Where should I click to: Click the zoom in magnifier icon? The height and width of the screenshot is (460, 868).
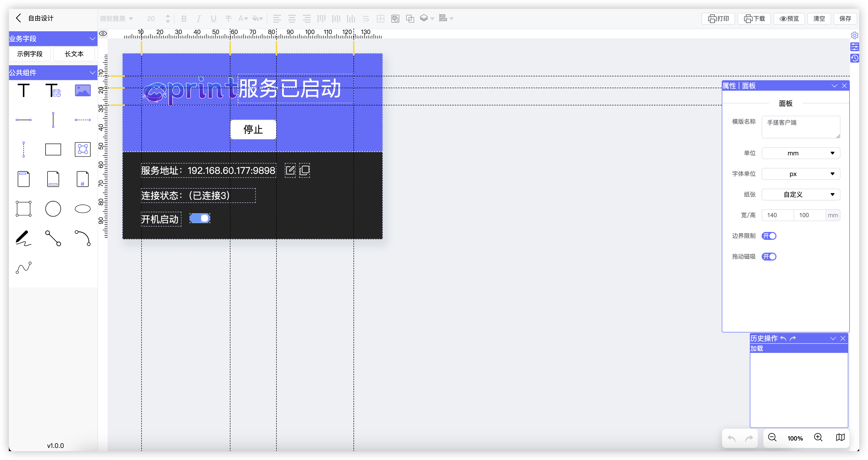coord(818,437)
